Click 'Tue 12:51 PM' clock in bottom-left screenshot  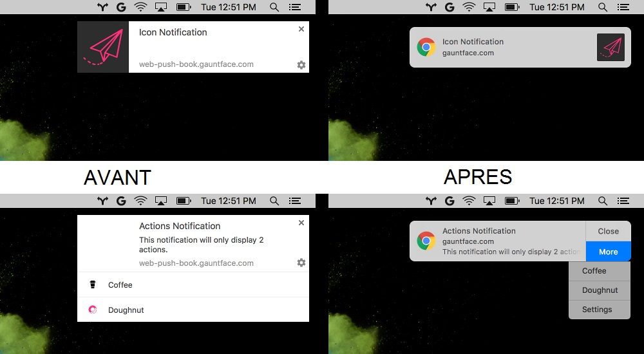pos(229,201)
